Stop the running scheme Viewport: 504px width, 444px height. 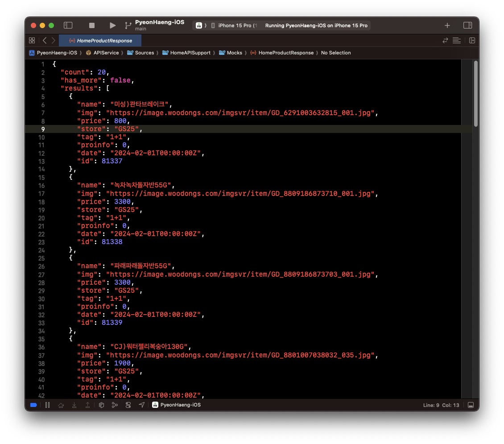[x=91, y=25]
